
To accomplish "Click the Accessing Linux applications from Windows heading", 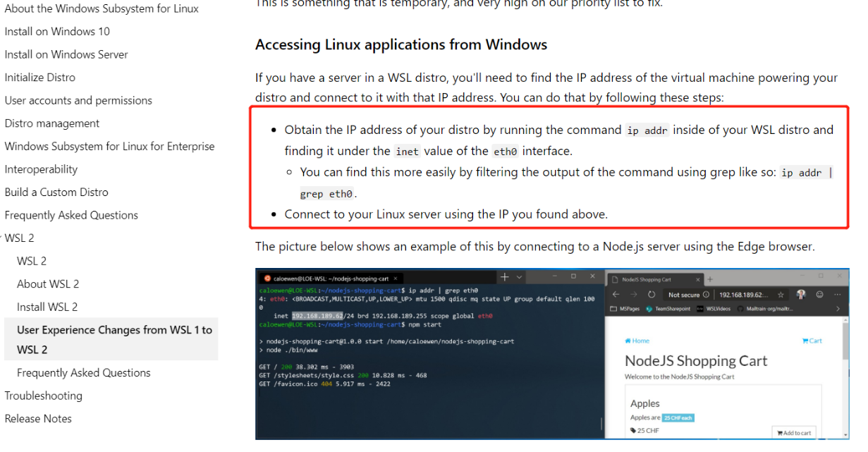I will pyautogui.click(x=401, y=44).
